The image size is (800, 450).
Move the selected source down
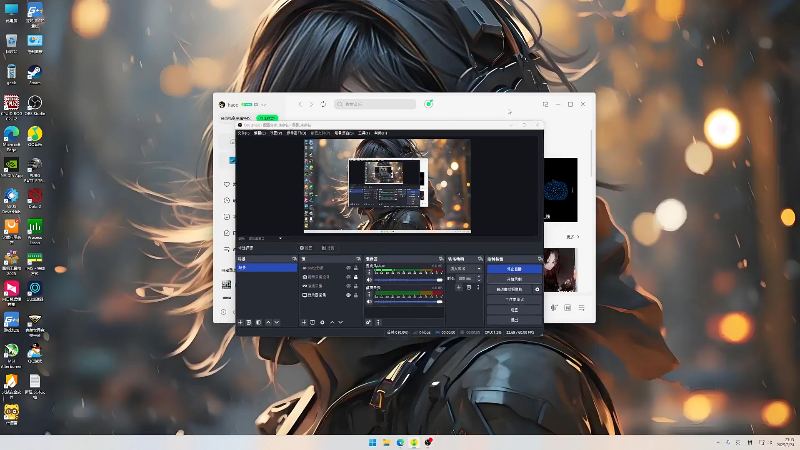click(x=340, y=322)
